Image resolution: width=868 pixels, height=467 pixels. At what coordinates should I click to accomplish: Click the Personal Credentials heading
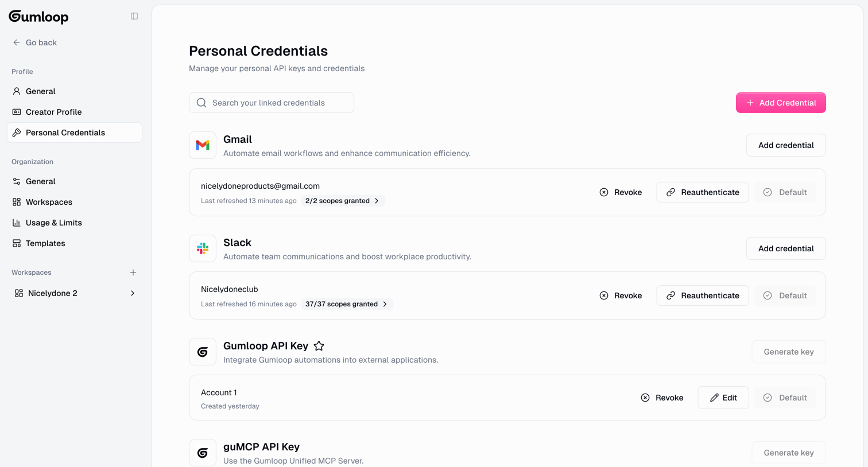258,51
